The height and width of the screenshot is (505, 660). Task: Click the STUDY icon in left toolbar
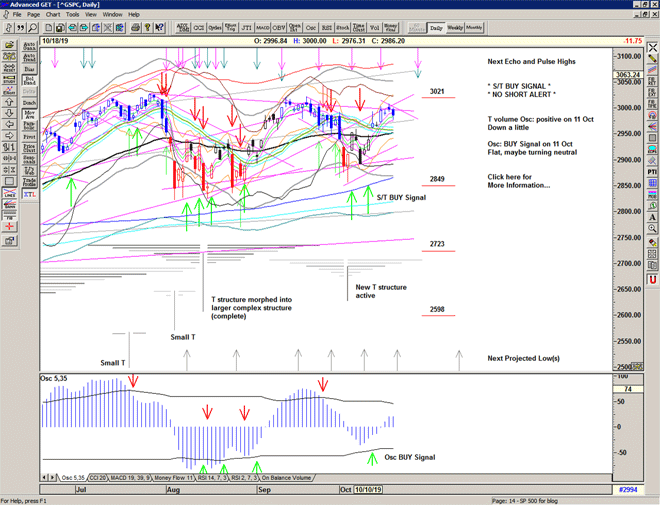point(9,79)
